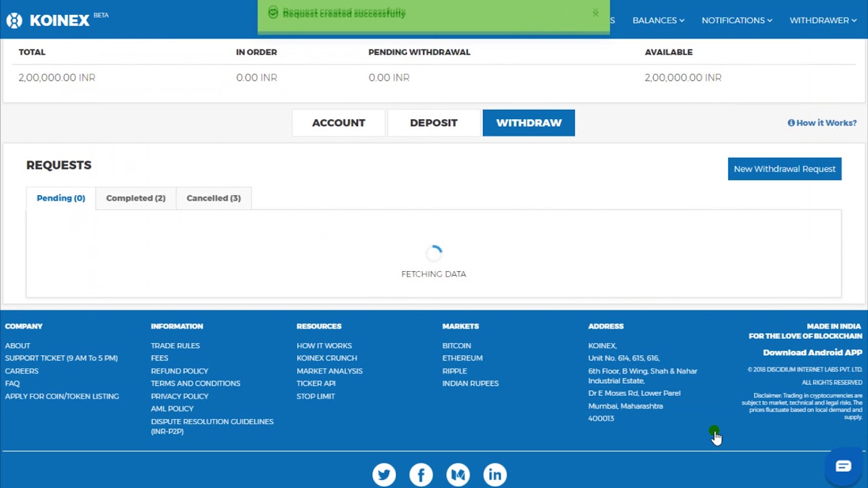Open the Stop Limit link
Viewport: 868px width, 488px height.
(315, 396)
